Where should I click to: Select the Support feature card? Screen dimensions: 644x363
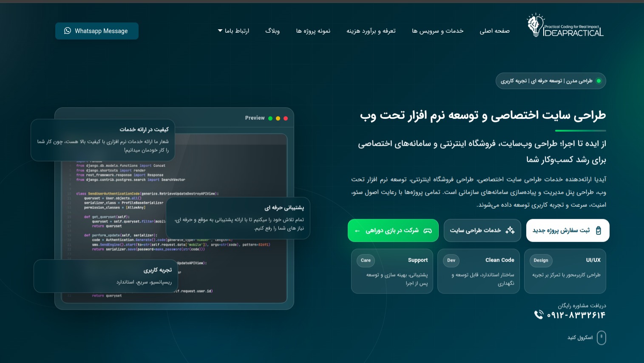(392, 271)
